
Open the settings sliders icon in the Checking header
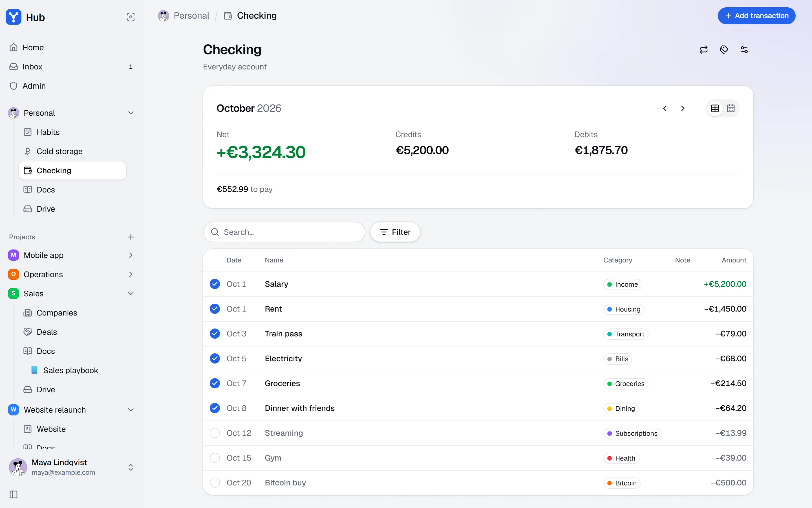pos(744,50)
